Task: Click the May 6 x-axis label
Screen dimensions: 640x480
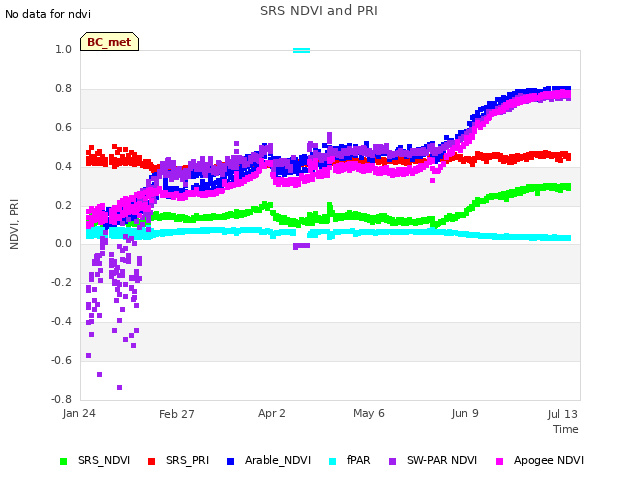Action: coord(369,413)
